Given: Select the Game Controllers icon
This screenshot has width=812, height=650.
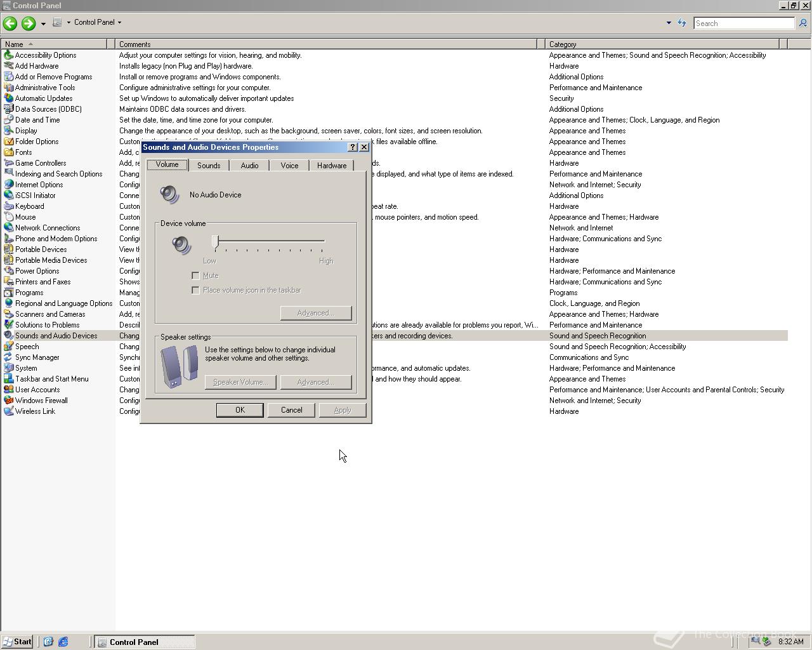Looking at the screenshot, I should [x=8, y=163].
